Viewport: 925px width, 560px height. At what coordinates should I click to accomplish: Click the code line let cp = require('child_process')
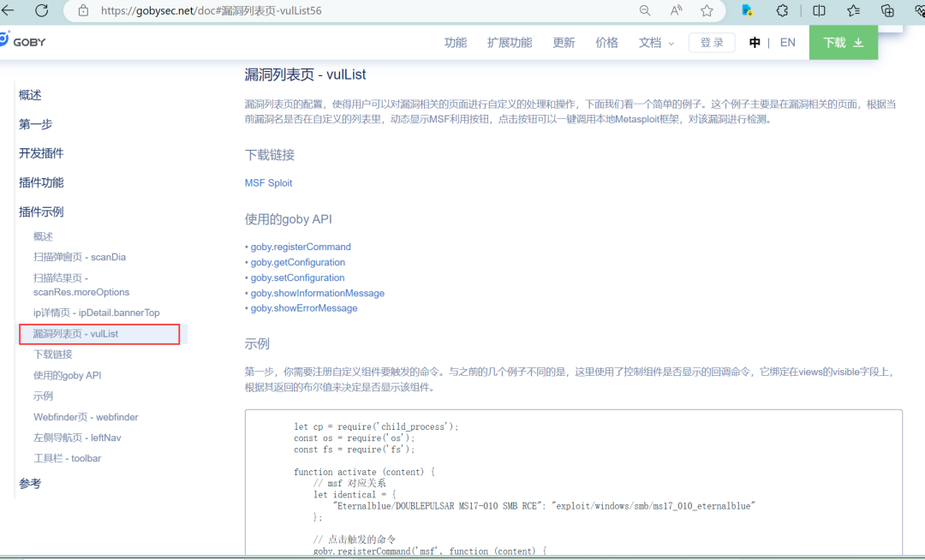(376, 426)
